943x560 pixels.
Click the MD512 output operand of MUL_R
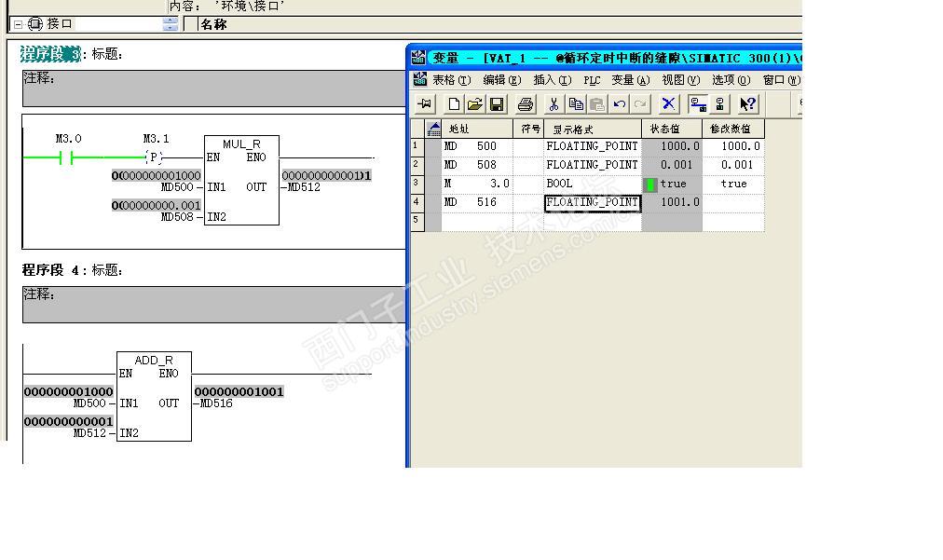(x=304, y=187)
